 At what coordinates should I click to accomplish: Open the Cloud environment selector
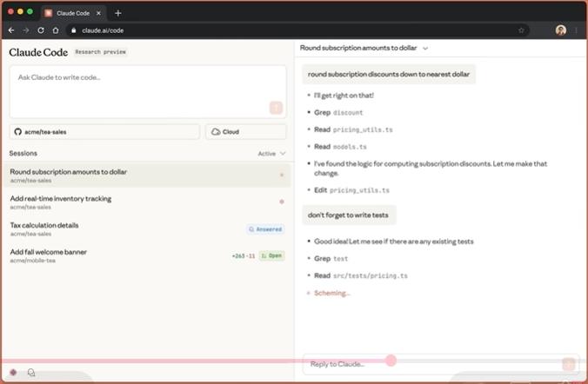point(245,132)
